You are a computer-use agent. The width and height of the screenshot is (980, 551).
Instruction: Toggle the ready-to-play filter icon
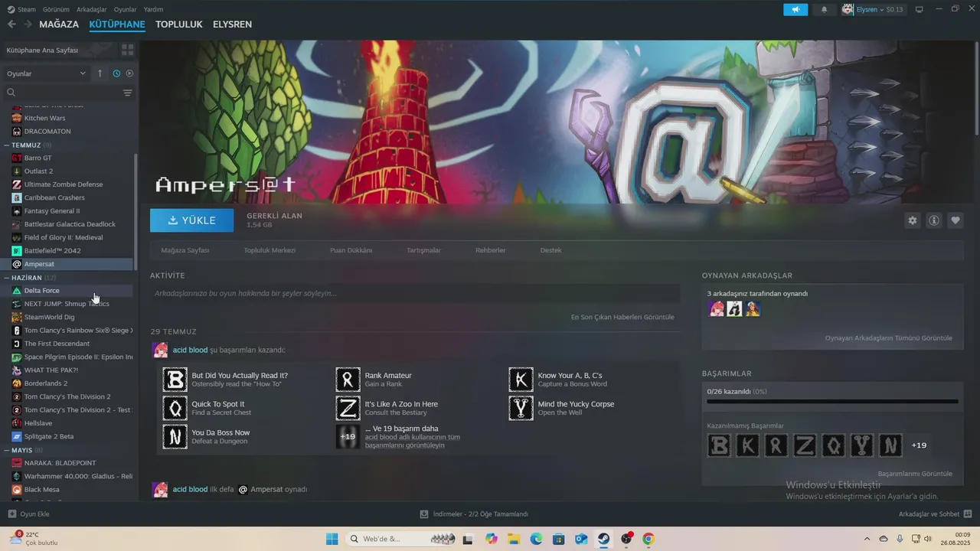click(129, 73)
